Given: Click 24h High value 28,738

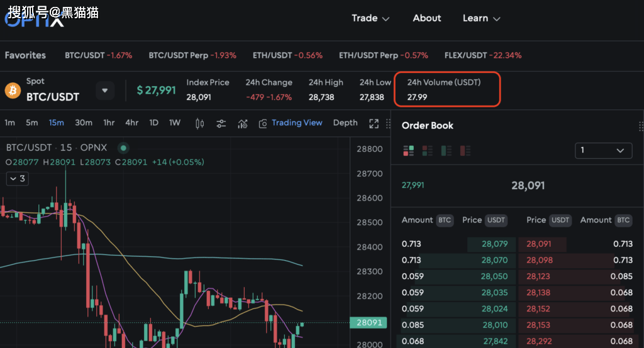Looking at the screenshot, I should tap(321, 97).
